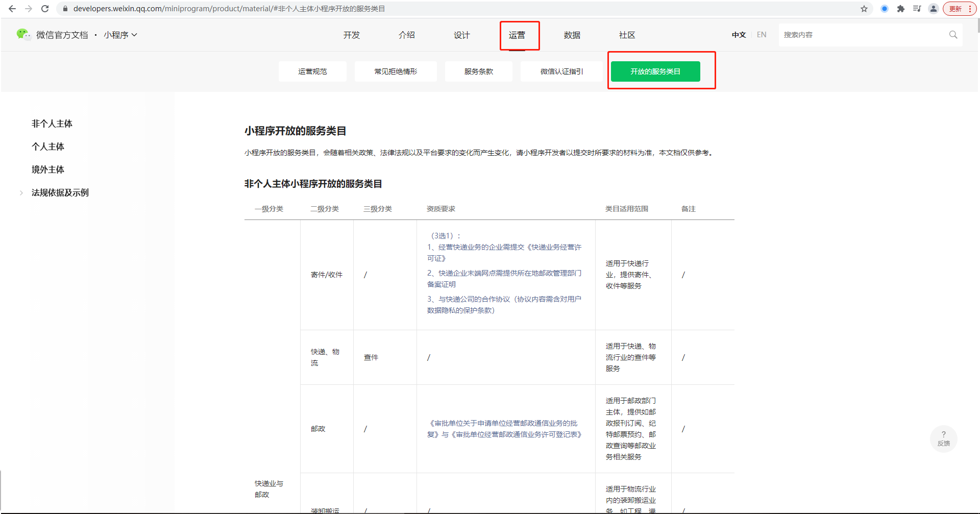Open the 数据 nav tab

point(572,35)
